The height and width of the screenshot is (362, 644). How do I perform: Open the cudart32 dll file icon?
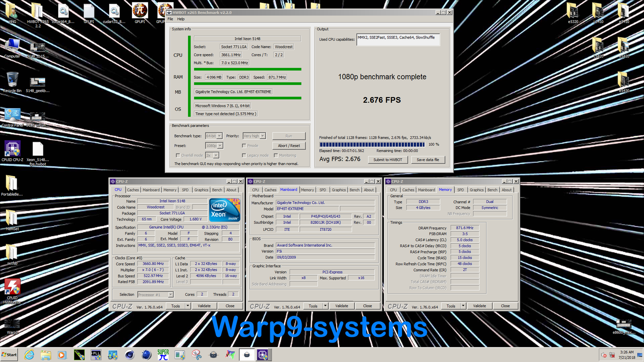coord(114,13)
